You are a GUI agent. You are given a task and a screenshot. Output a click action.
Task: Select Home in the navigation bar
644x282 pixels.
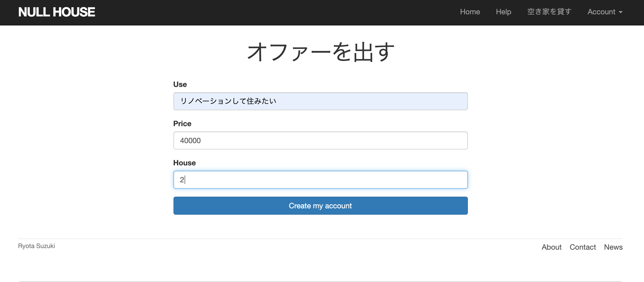click(x=470, y=12)
